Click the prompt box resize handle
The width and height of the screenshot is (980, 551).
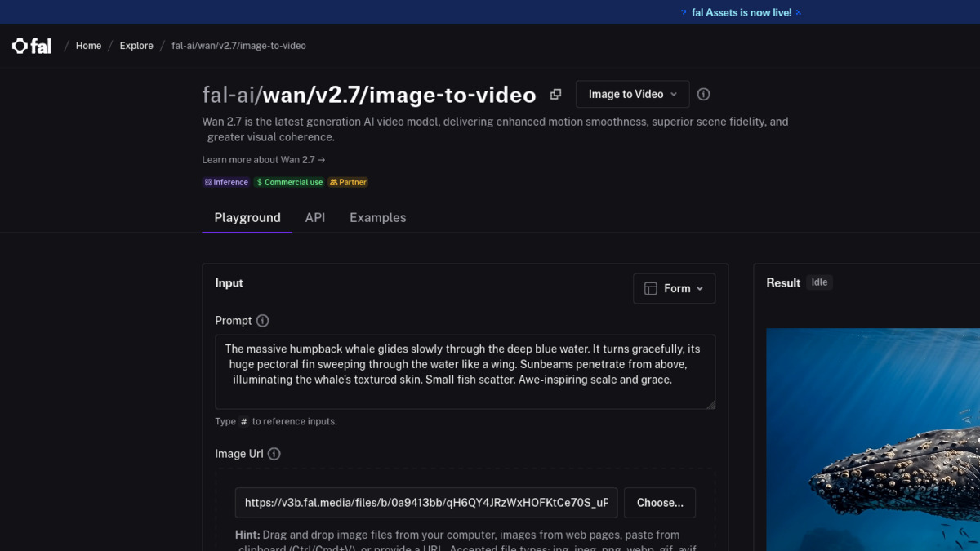point(710,404)
